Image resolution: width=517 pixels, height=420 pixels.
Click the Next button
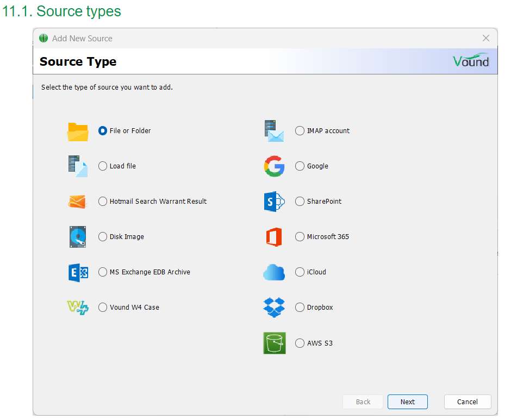pos(408,402)
